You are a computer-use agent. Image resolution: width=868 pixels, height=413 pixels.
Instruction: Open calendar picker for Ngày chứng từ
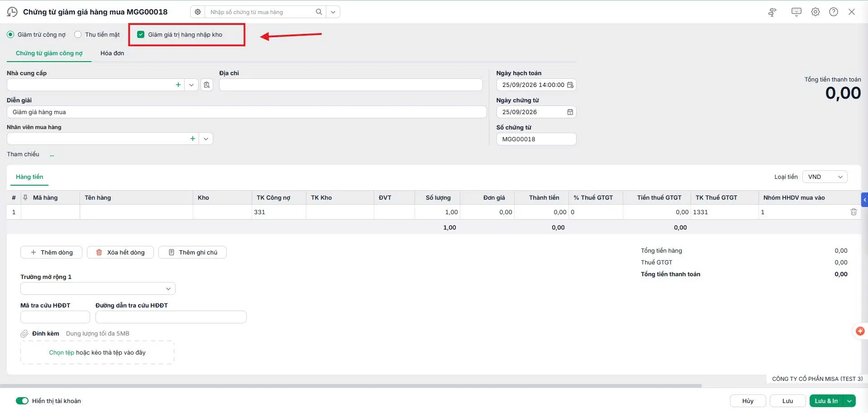click(570, 112)
